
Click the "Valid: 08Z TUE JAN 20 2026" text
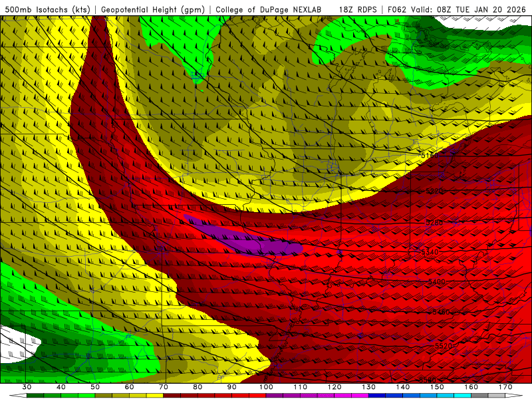tap(468, 10)
